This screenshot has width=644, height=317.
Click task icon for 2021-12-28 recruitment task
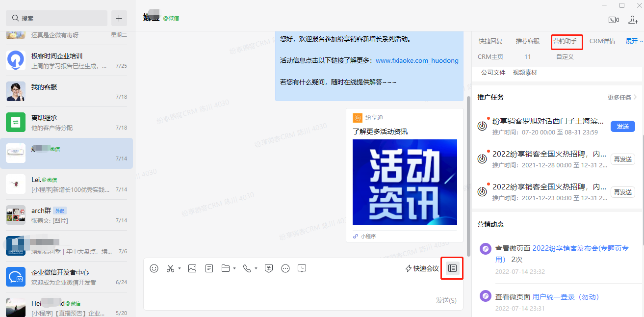pos(482,159)
